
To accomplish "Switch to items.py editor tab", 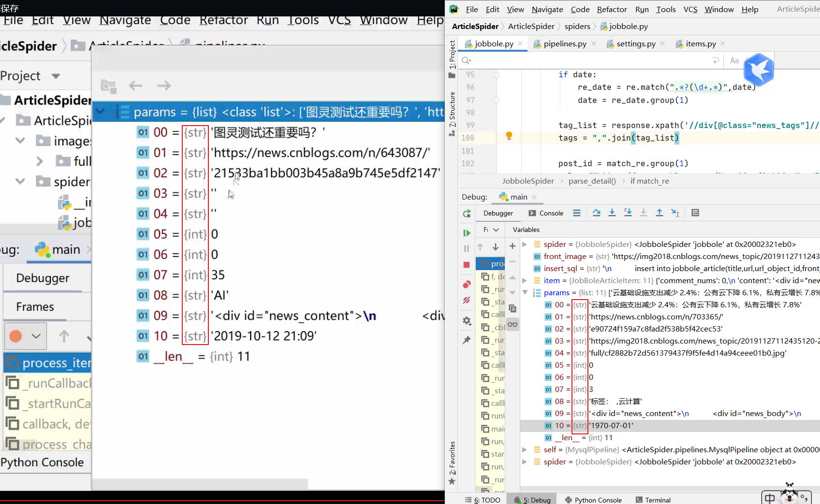I will click(701, 44).
